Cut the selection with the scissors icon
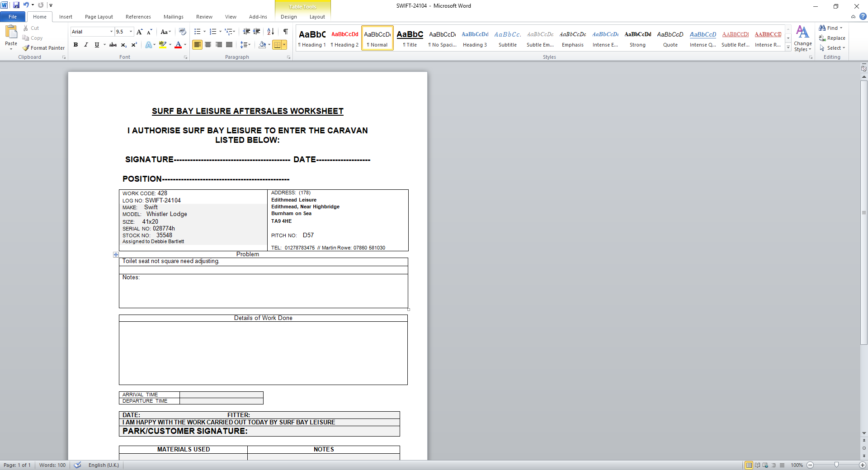 coord(26,28)
